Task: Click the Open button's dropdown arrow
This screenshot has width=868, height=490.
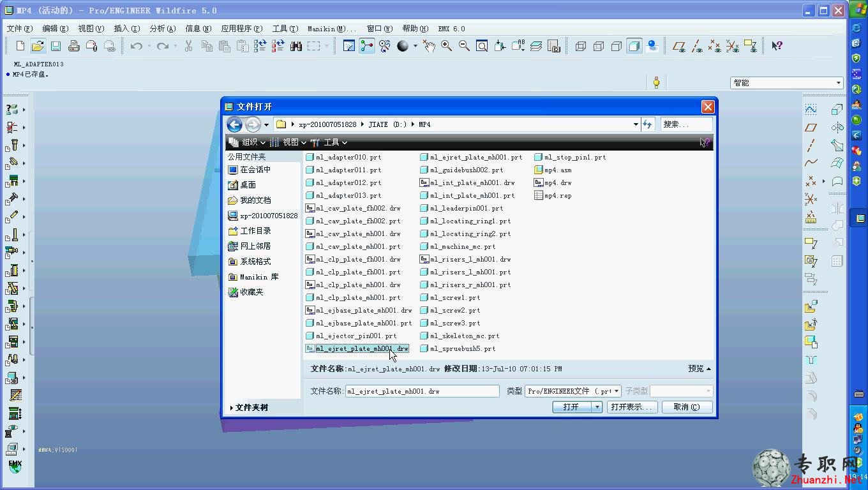Action: 597,407
